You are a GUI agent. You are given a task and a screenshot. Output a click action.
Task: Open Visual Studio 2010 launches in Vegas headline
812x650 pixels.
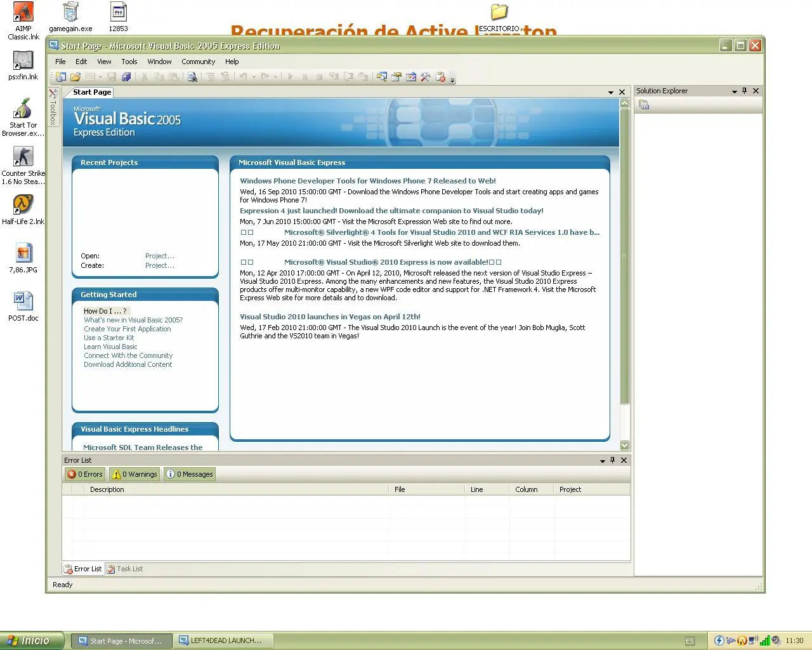[330, 317]
